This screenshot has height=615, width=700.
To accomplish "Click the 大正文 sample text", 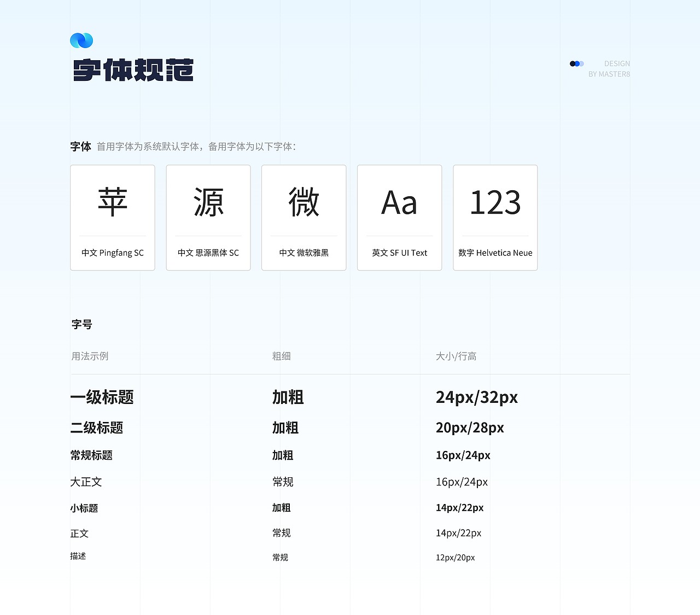I will click(86, 482).
